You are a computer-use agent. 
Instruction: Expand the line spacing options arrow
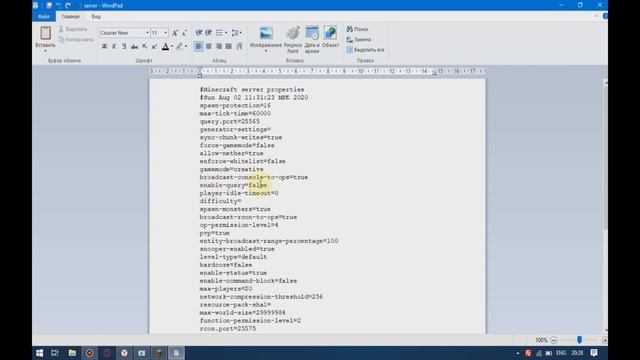coord(241,33)
